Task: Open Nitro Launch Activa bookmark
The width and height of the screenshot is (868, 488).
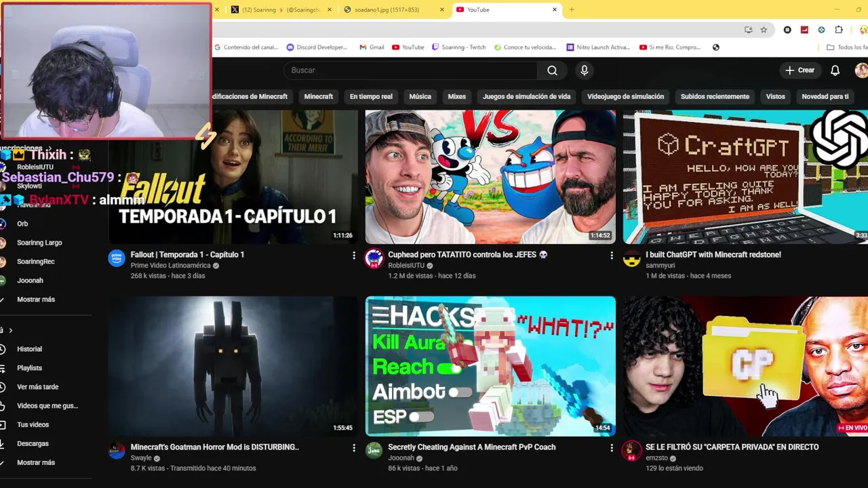Action: (x=598, y=47)
